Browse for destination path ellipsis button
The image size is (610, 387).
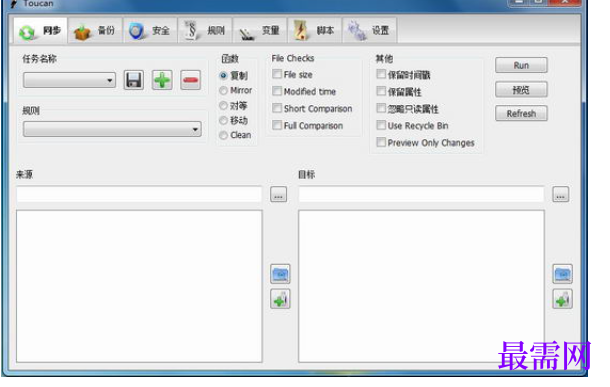tap(561, 194)
